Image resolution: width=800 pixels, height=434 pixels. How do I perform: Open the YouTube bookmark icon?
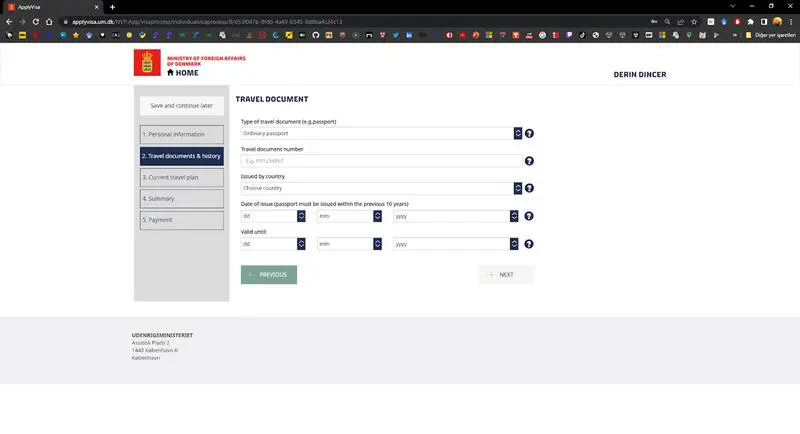[462, 35]
